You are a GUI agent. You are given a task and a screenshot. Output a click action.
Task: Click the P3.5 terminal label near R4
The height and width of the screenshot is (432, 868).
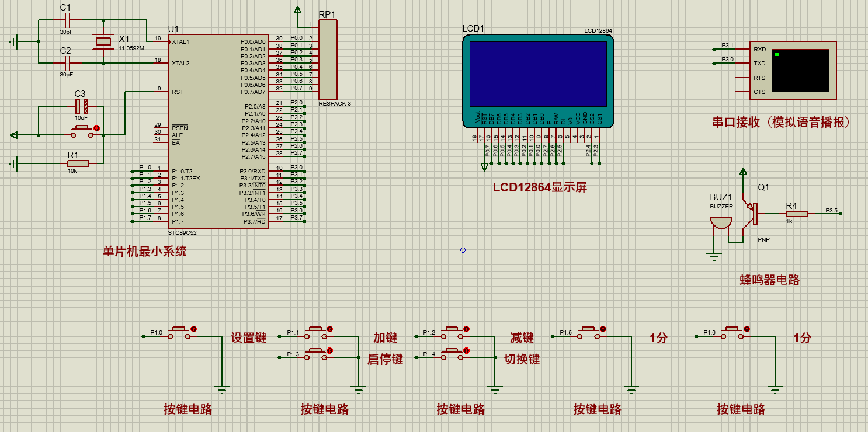coord(831,210)
